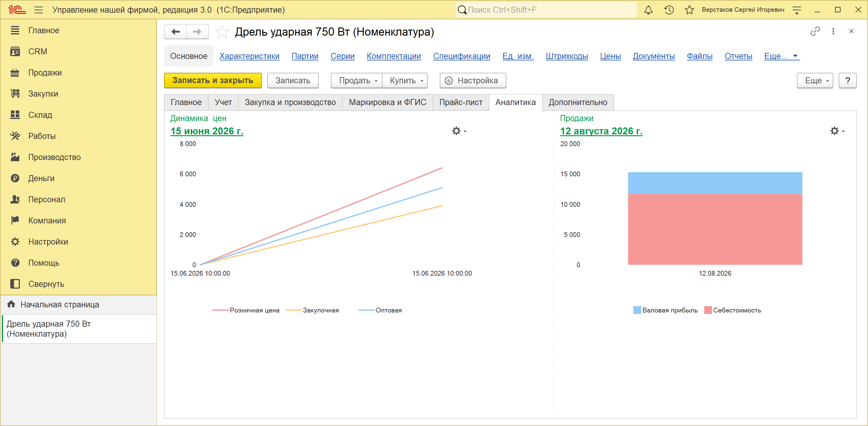Switch to the Прайс-лист tab

(461, 102)
